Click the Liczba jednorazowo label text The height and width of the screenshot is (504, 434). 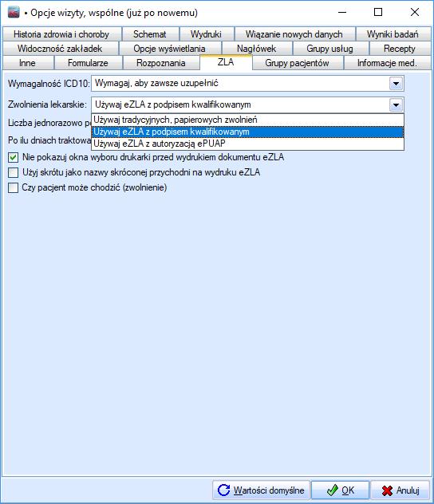(x=49, y=123)
